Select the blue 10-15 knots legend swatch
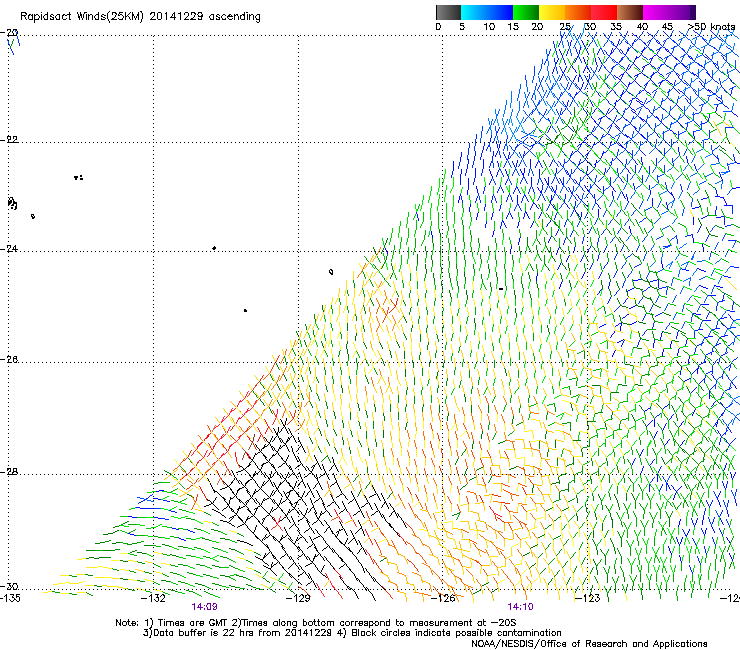 [x=500, y=12]
